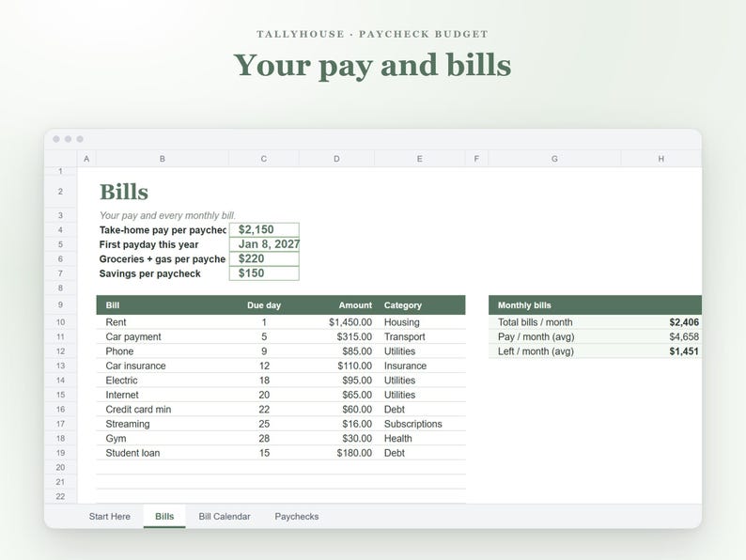The width and height of the screenshot is (746, 560).
Task: Select the Bills sheet tab
Action: click(164, 516)
